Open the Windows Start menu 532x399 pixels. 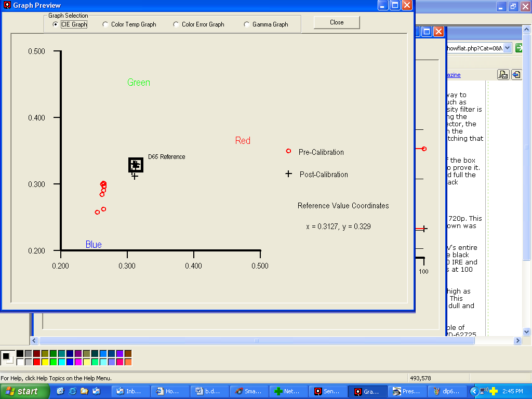25,391
